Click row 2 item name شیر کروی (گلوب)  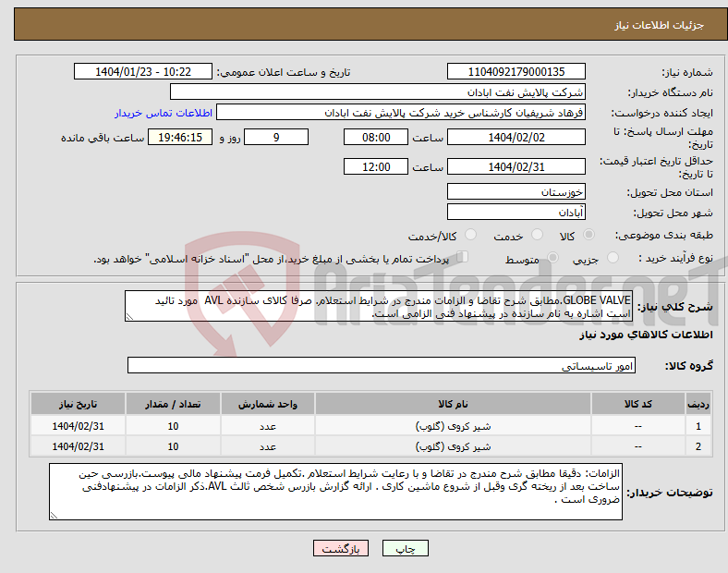point(453,446)
